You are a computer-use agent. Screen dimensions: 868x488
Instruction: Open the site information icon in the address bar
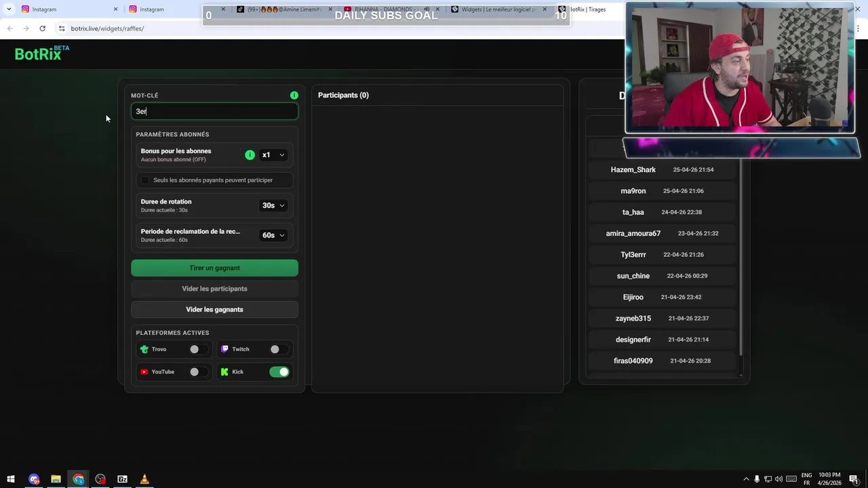[x=62, y=28]
